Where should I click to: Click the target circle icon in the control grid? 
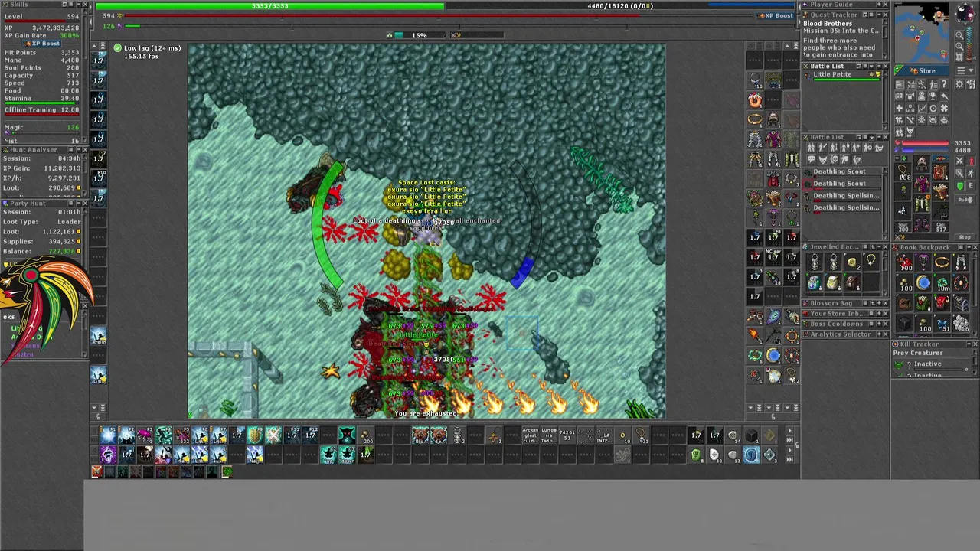coord(933,108)
